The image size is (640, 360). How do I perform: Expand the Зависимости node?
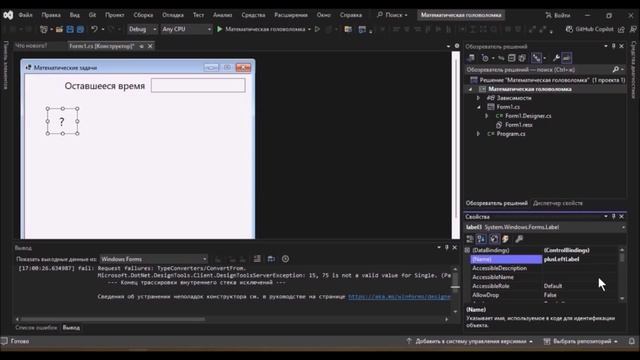(x=479, y=98)
